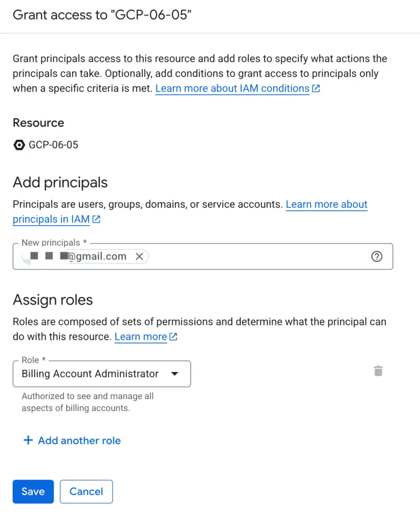Click the help icon in New principals field

[x=377, y=256]
